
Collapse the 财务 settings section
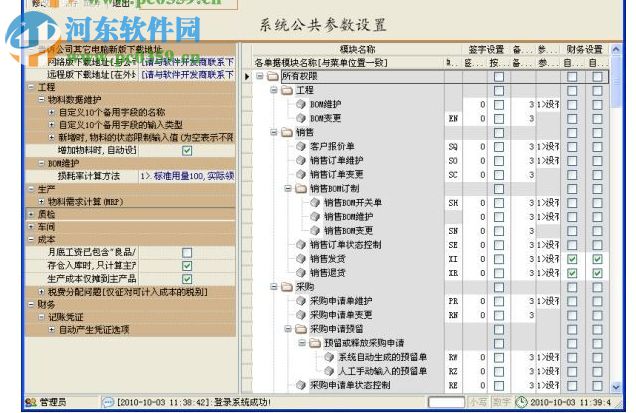click(x=31, y=304)
